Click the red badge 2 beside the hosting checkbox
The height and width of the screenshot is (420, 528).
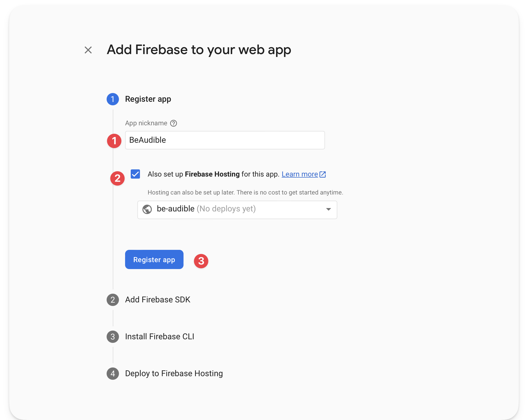tap(117, 178)
